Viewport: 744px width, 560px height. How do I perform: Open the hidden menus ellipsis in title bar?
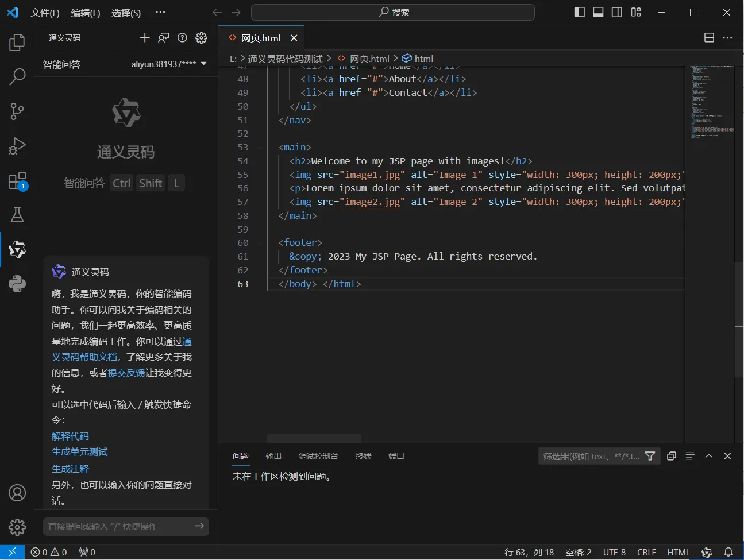tap(160, 12)
